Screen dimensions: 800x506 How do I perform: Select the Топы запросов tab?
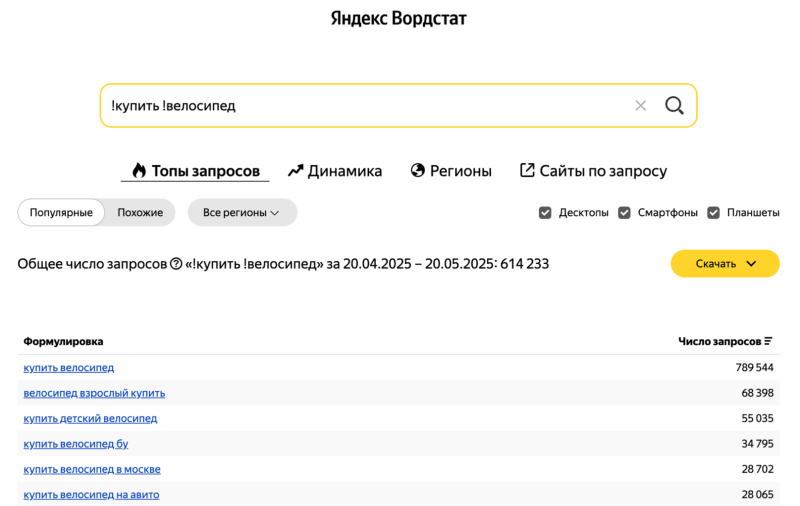pyautogui.click(x=195, y=171)
